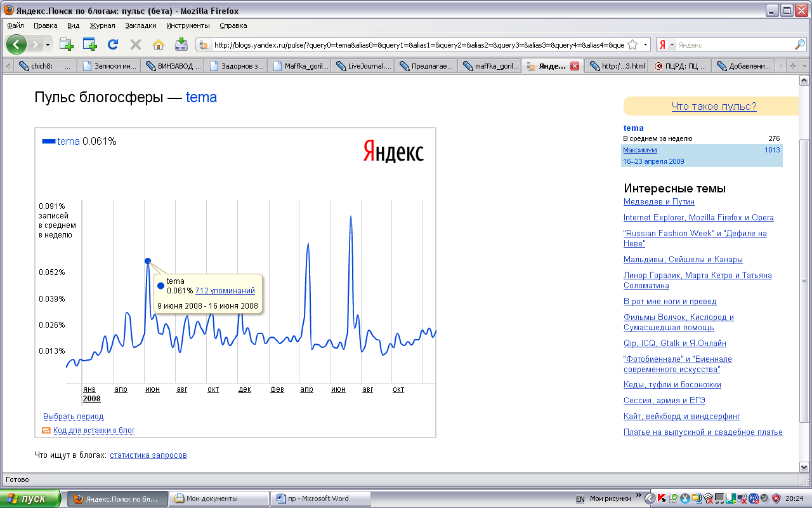Switch to 'пр - Microsoft Word' taskbar window
Viewport: 812px width, 508px height.
click(320, 498)
